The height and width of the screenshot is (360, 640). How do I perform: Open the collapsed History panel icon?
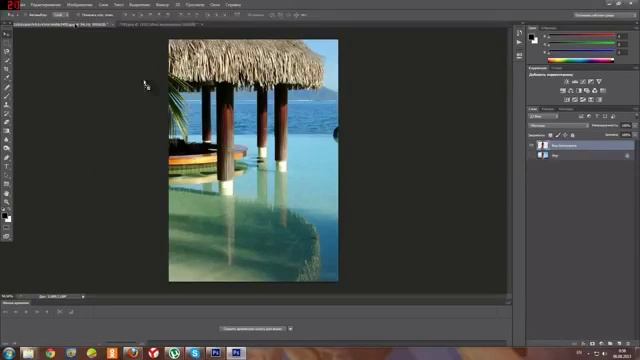[519, 33]
